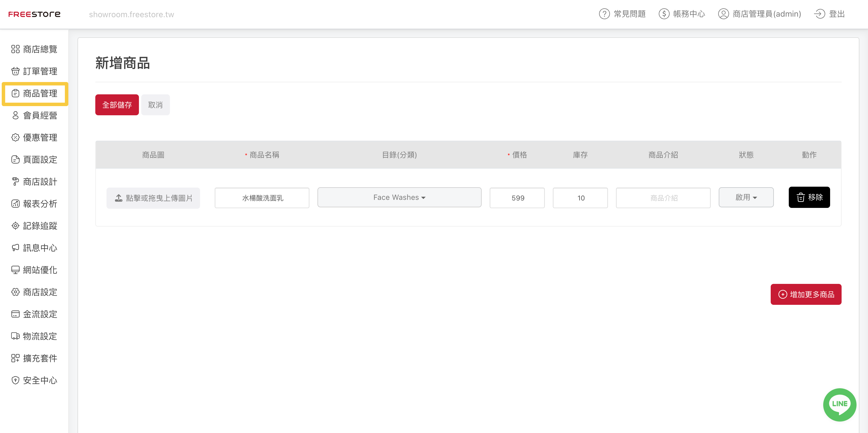The width and height of the screenshot is (868, 433).
Task: Click the 動作 column header
Action: pos(809,155)
